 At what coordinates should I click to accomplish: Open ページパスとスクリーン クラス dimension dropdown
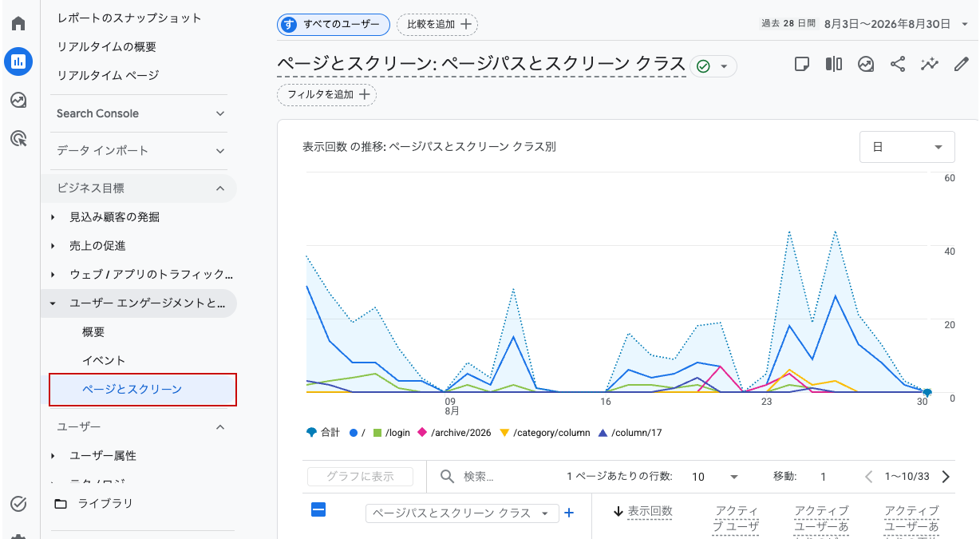coord(462,513)
